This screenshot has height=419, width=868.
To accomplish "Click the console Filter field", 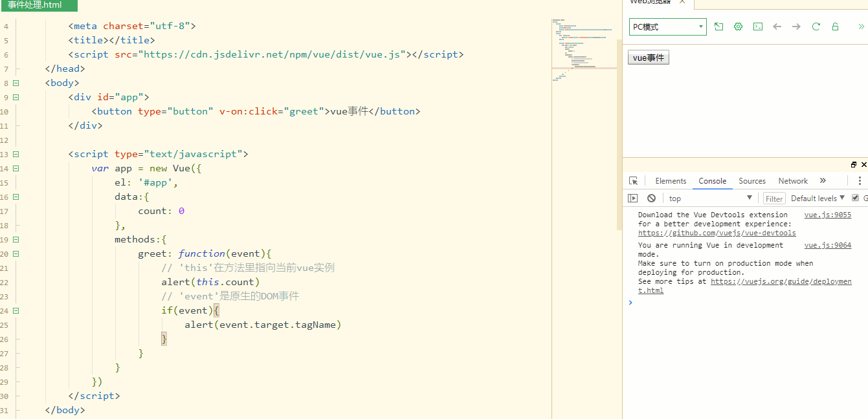I will [774, 199].
